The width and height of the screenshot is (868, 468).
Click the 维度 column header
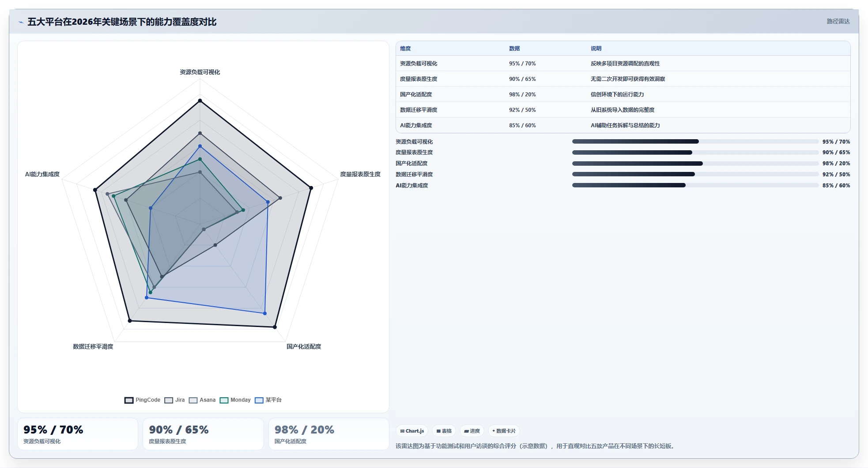click(405, 49)
